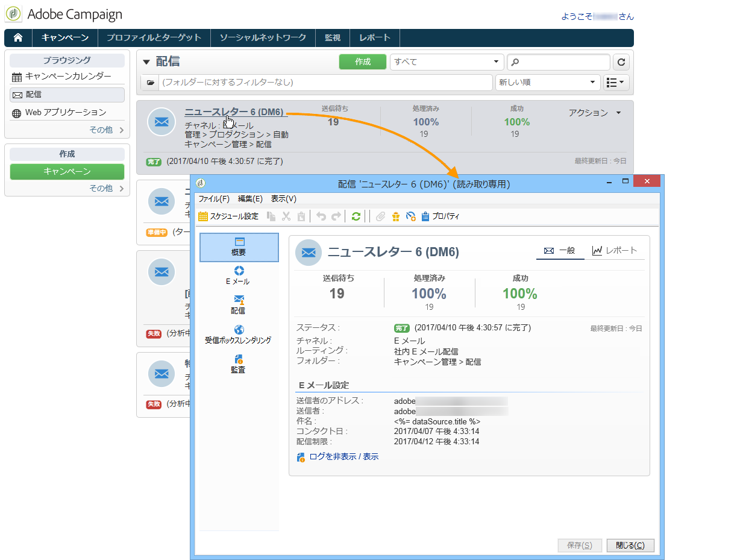Viewport: 743px width, 560px height.
Task: Click 社内 E メール配信 routing value
Action: [x=426, y=351]
